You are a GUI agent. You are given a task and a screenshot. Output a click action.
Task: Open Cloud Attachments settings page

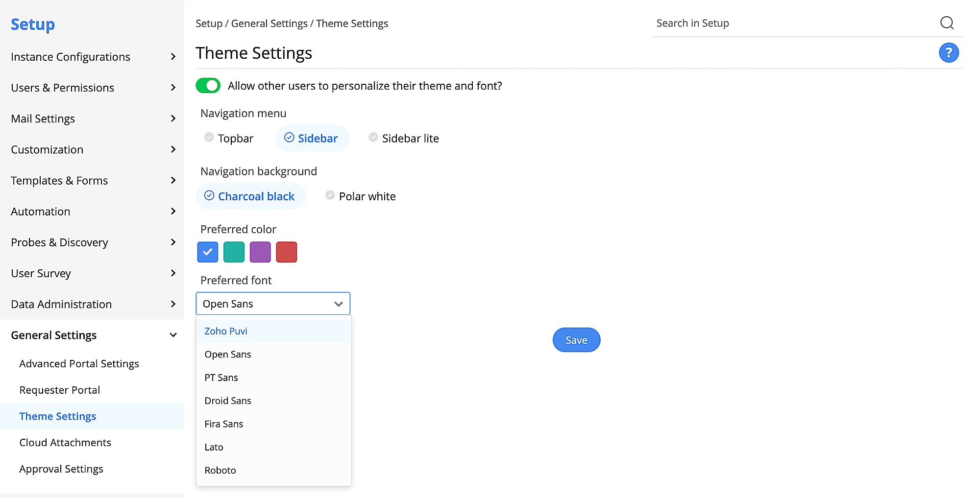tap(65, 443)
